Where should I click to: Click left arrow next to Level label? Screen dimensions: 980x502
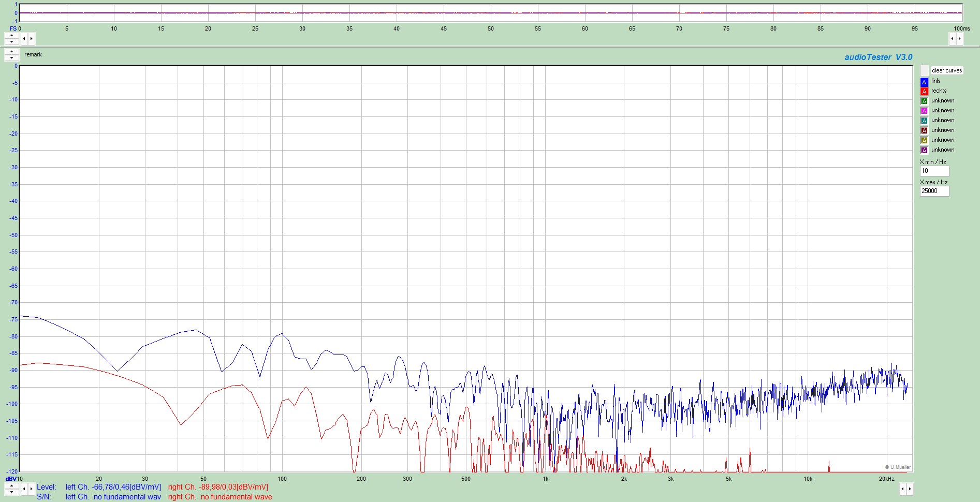click(24, 489)
